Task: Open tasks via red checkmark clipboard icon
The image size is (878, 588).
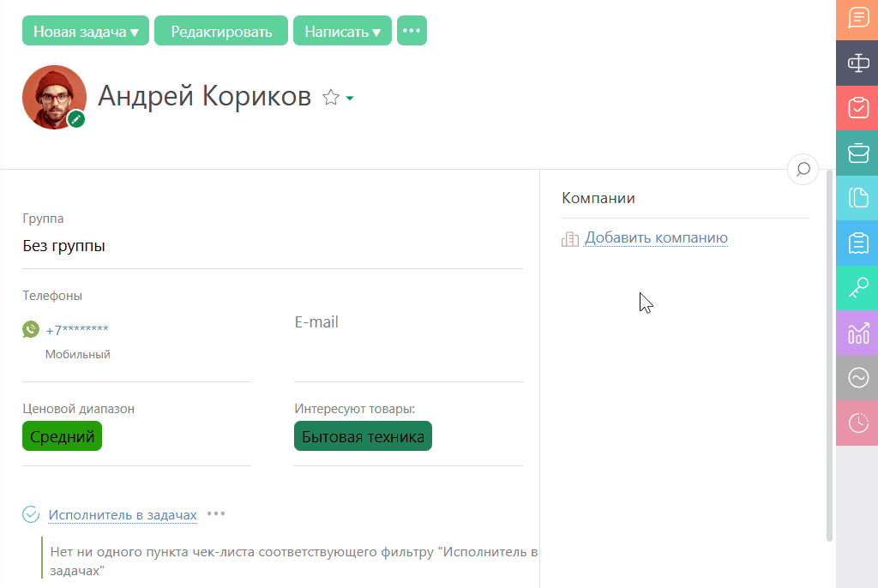Action: click(857, 107)
